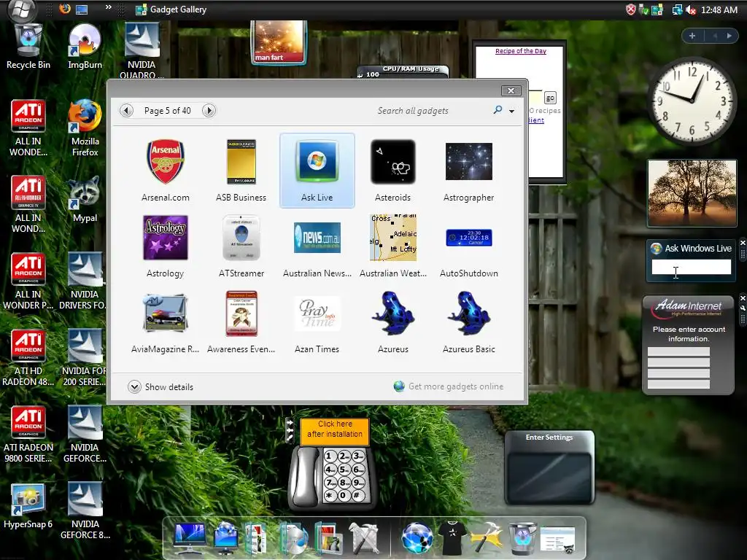Click the go button in recipe gadget
This screenshot has height=560, width=747.
[x=550, y=98]
